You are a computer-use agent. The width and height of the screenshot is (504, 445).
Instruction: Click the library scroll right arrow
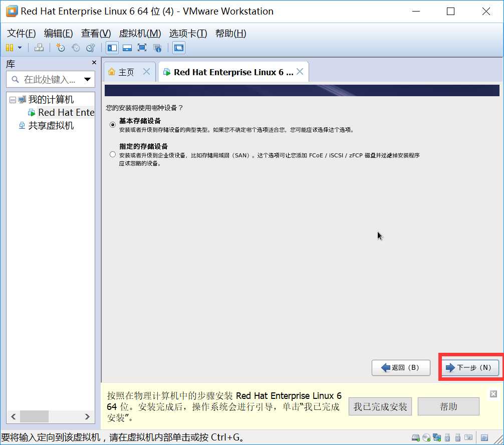pyautogui.click(x=87, y=417)
